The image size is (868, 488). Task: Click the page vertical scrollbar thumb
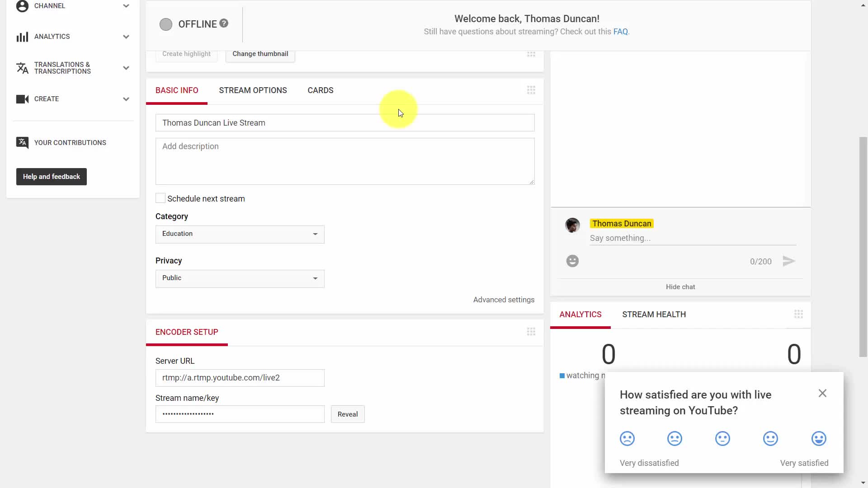pyautogui.click(x=863, y=247)
